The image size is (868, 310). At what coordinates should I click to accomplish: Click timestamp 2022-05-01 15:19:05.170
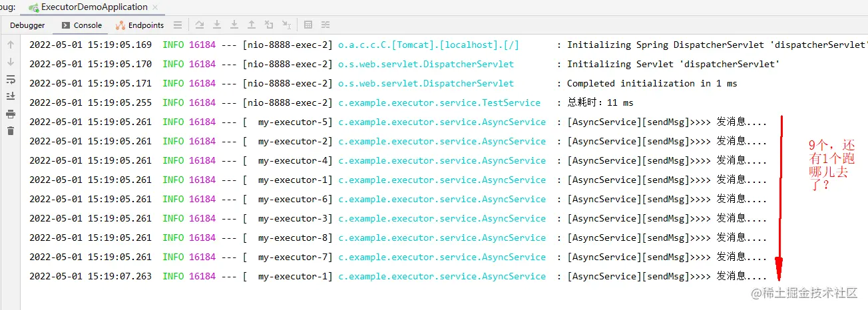click(x=91, y=65)
